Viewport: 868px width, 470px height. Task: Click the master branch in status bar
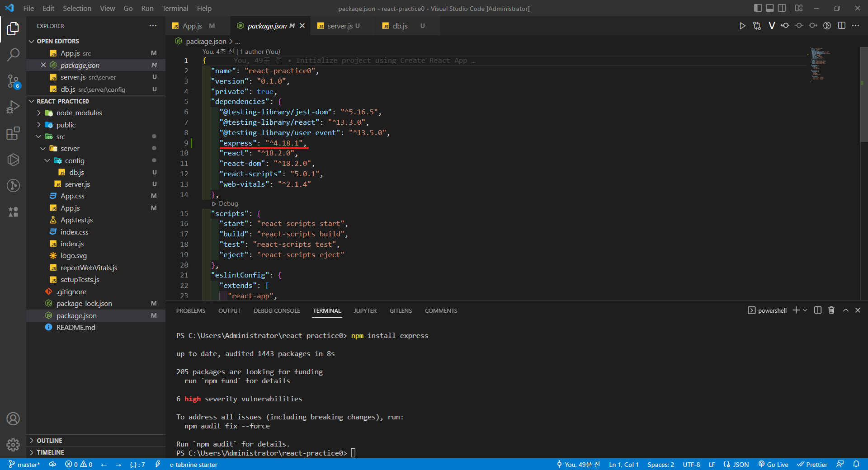pyautogui.click(x=24, y=465)
